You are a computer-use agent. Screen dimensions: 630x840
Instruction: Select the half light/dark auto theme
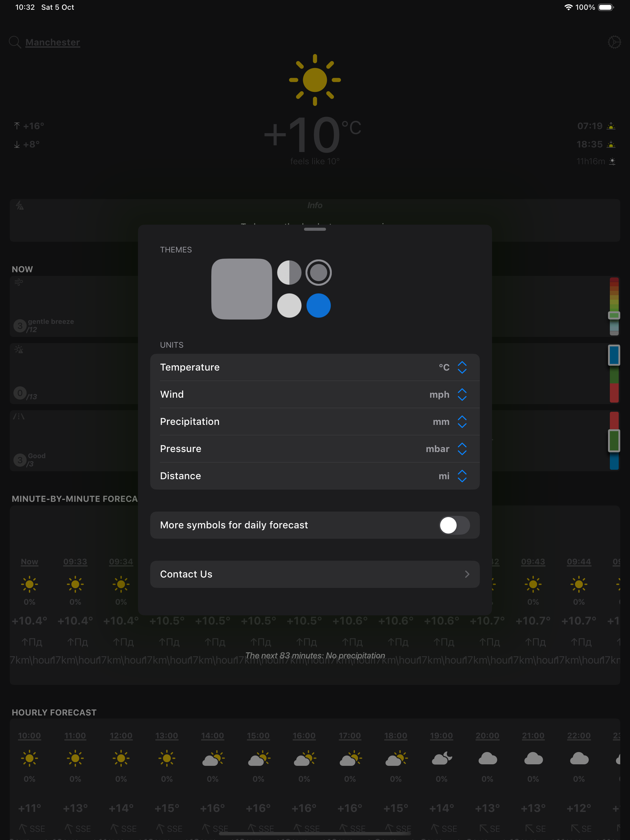coord(289,272)
